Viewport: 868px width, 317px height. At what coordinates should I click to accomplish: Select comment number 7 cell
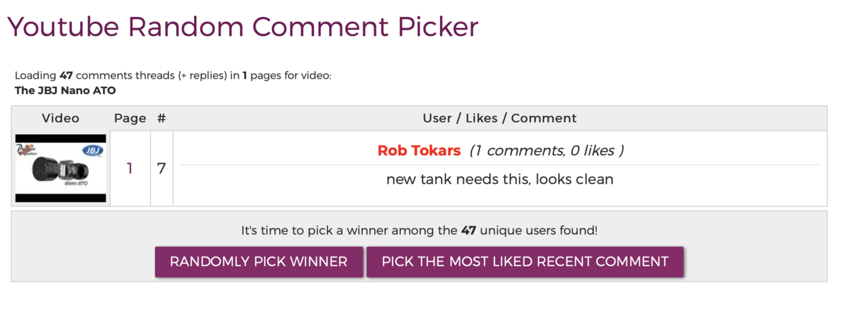[x=161, y=168]
